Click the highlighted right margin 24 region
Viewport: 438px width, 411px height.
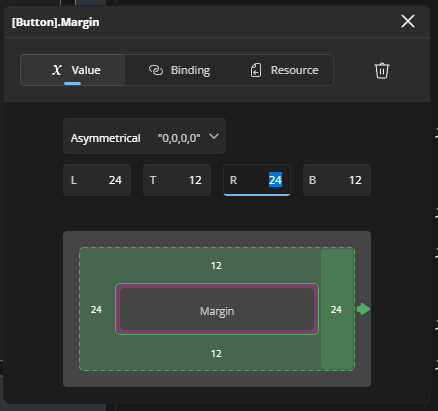[x=337, y=309]
